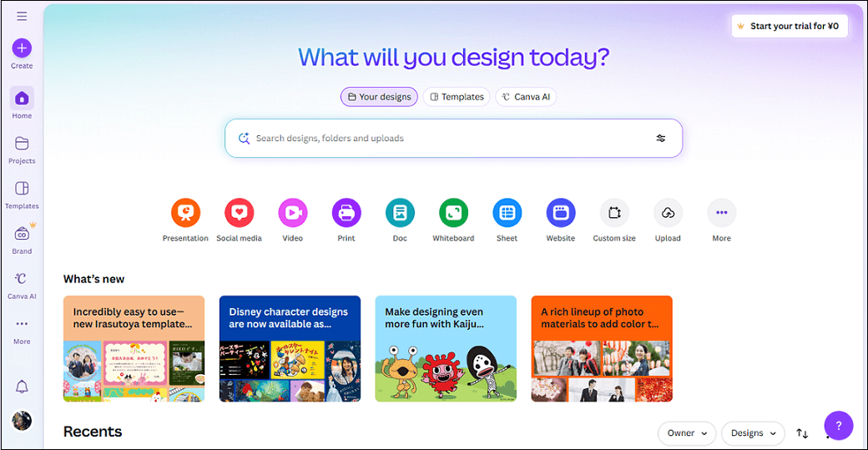Click the Upload cloud icon
The width and height of the screenshot is (868, 450).
(669, 213)
